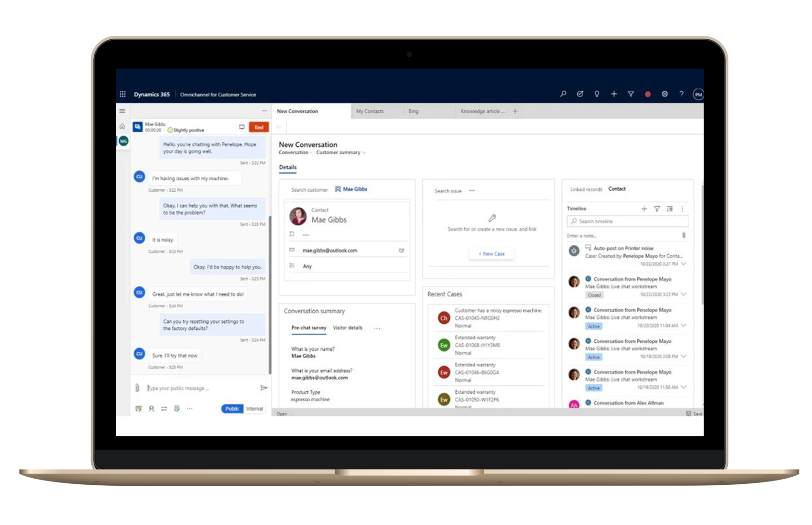This screenshot has width=812, height=525.
Task: Switch to the My Contacts tab
Action: click(370, 111)
